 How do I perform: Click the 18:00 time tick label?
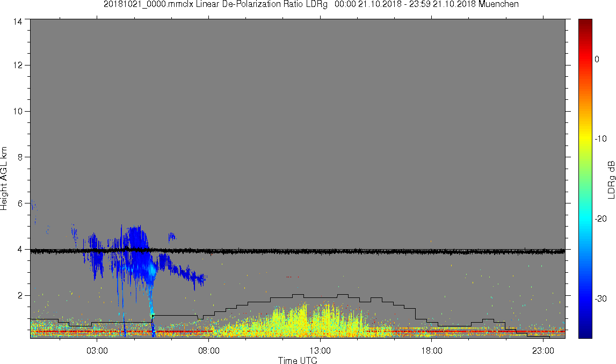(431, 351)
